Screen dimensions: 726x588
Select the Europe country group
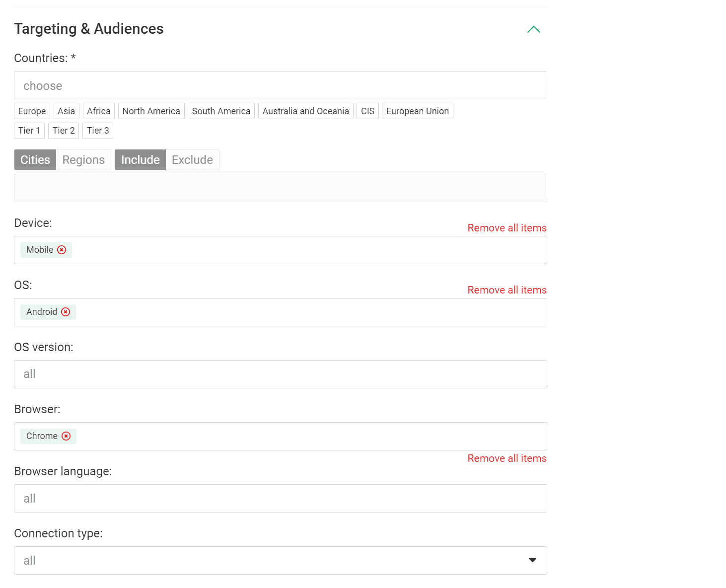32,111
